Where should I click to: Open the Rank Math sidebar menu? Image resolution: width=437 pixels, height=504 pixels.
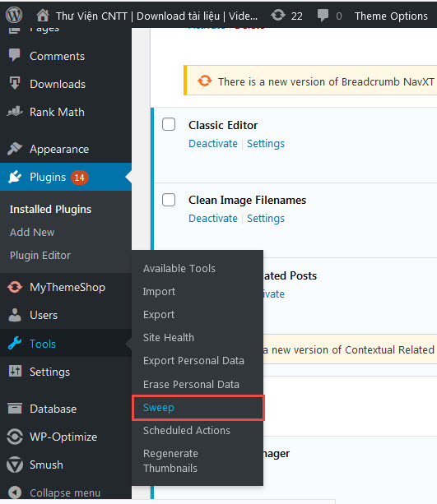[57, 112]
